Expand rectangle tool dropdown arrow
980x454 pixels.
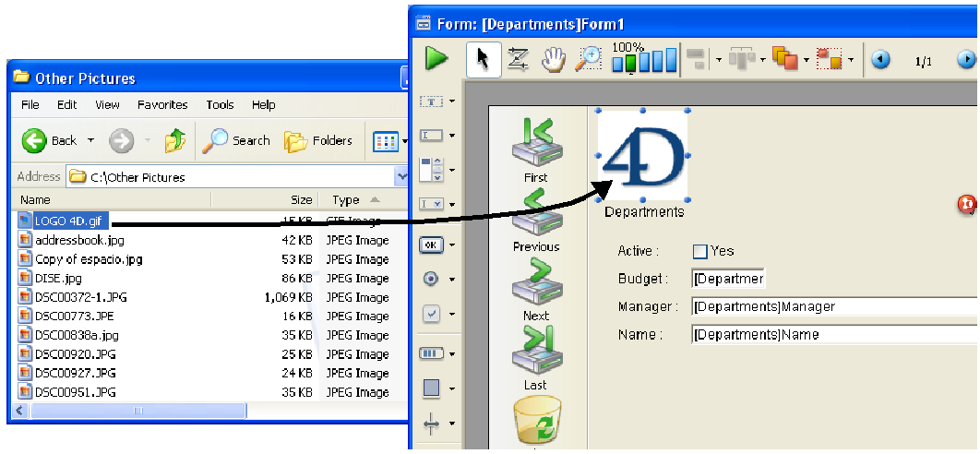click(452, 389)
